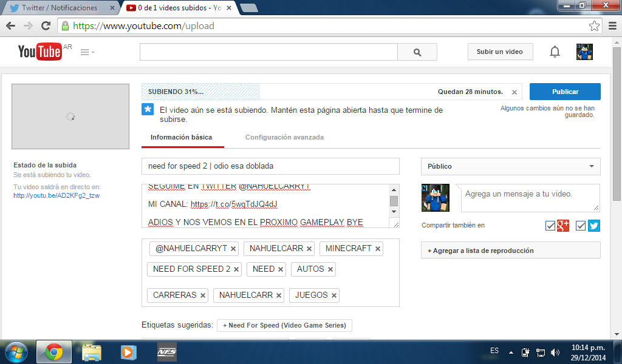Click the ADIOS Y NOS VEMOS description line
The height and width of the screenshot is (364, 622).
click(256, 222)
